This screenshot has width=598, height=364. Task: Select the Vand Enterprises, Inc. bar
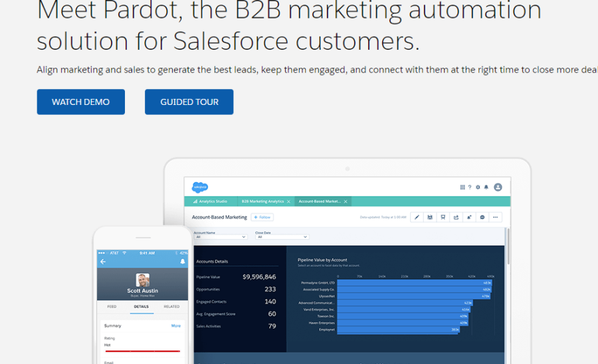point(403,310)
